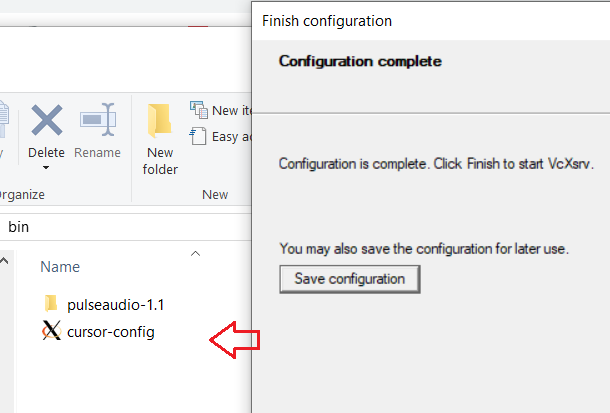Toggle sort order chevron above Name column

point(195,254)
